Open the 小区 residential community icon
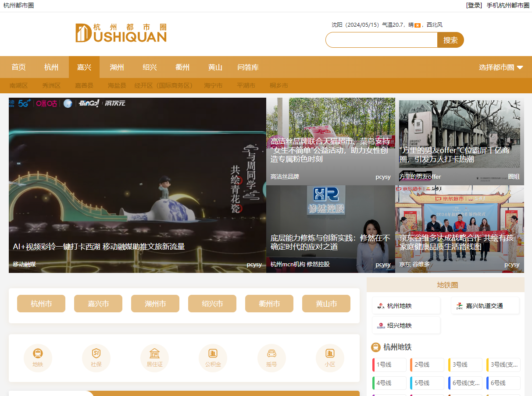Screen dimensions: 532x396 pos(330,358)
